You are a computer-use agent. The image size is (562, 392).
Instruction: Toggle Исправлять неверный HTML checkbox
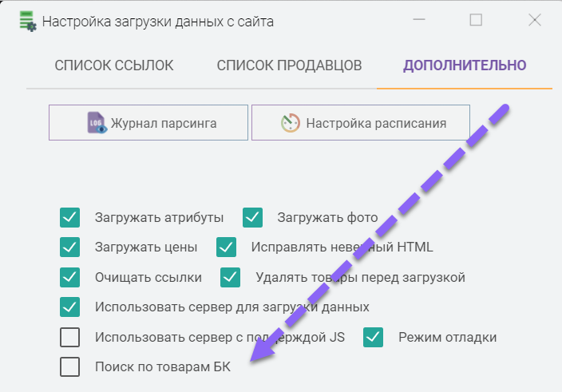click(227, 247)
